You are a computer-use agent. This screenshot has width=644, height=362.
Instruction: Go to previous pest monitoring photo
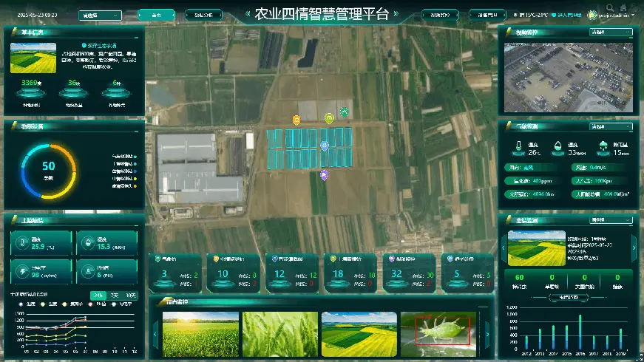tap(503, 248)
